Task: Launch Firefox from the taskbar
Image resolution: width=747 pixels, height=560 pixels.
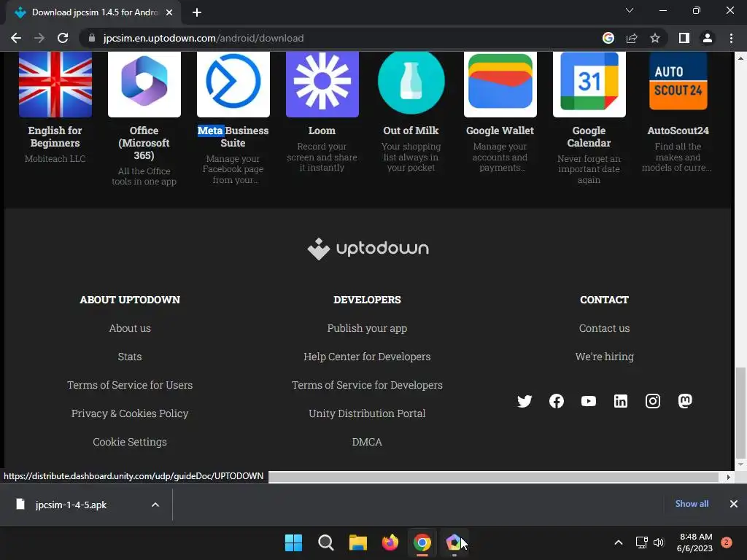Action: click(x=390, y=542)
